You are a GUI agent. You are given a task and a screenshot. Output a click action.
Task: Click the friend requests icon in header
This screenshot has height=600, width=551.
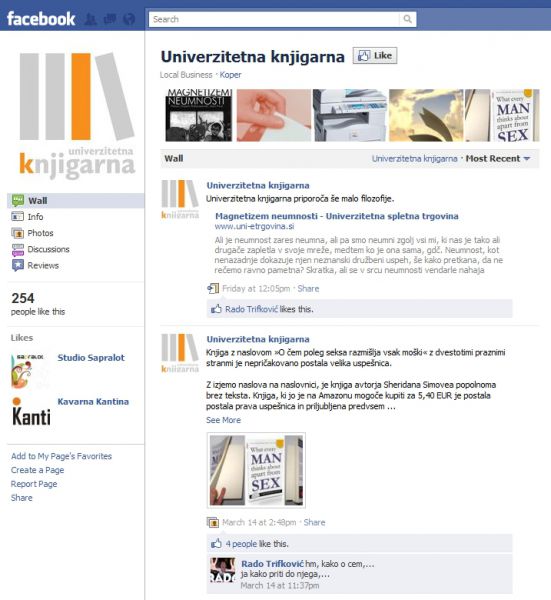(x=90, y=19)
